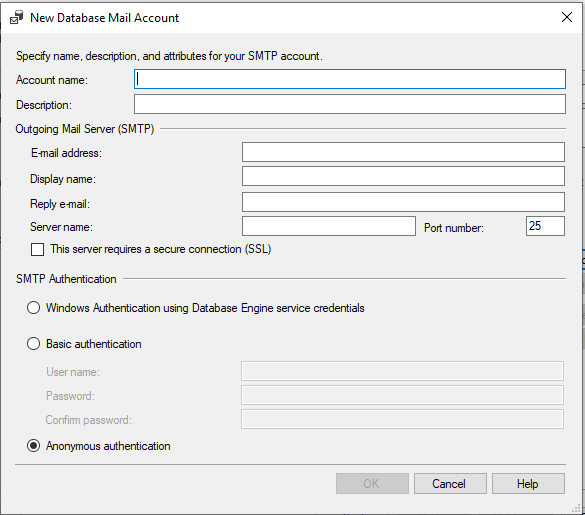Screen dimensions: 585x515
Task: Click the Display name text box
Action: (x=403, y=176)
